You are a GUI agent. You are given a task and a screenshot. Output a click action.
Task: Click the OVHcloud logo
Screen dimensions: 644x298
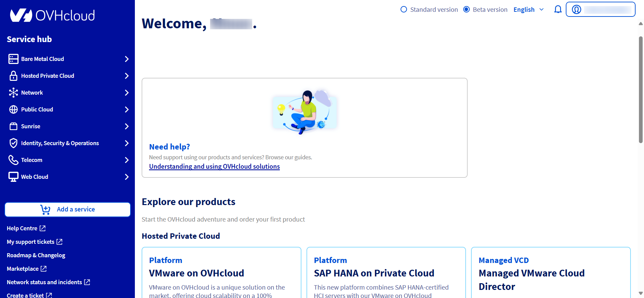click(x=53, y=15)
